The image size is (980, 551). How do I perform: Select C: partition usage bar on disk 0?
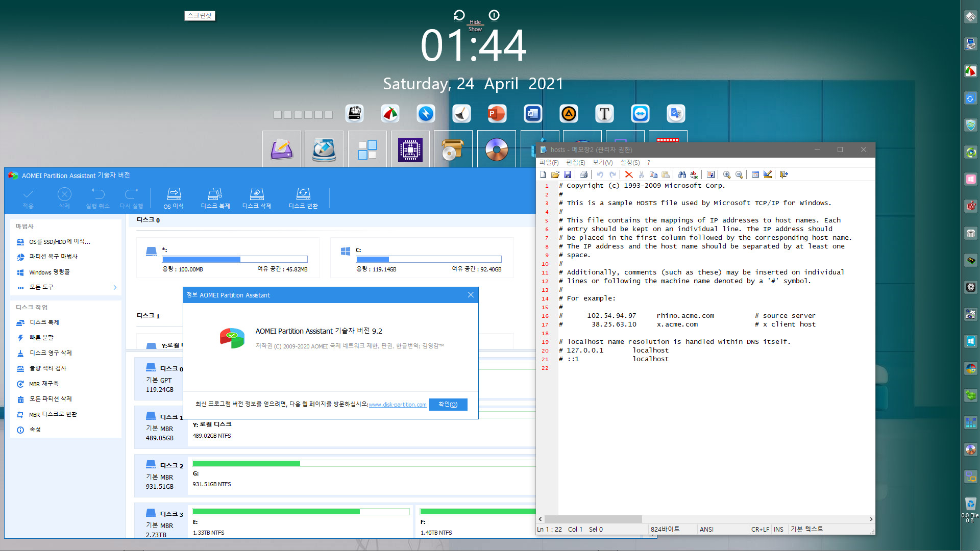pyautogui.click(x=429, y=259)
